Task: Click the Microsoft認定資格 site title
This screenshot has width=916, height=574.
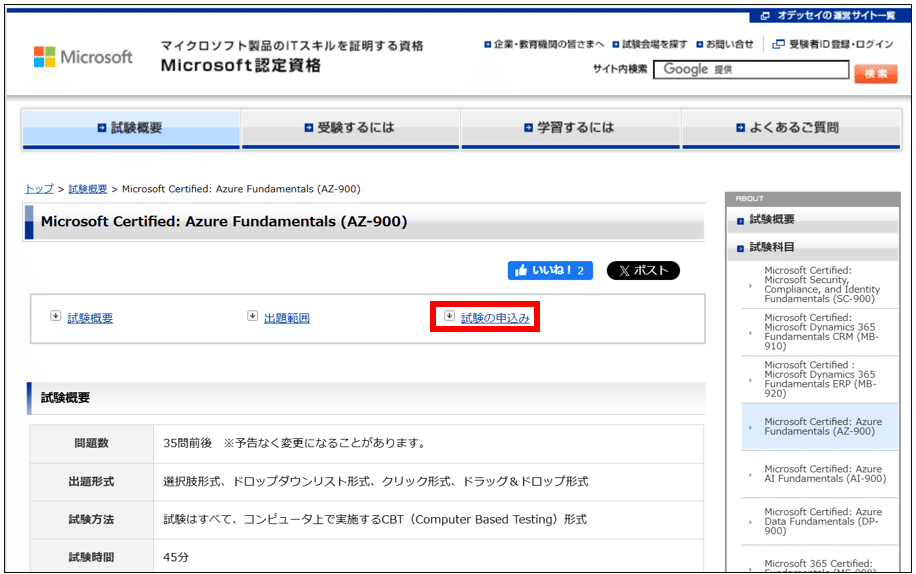Action: 241,65
